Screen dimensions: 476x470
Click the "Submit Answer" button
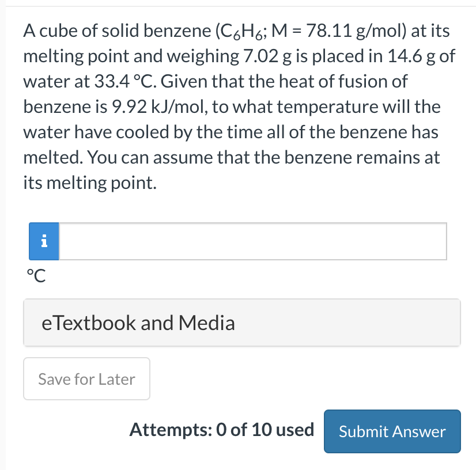(x=392, y=431)
